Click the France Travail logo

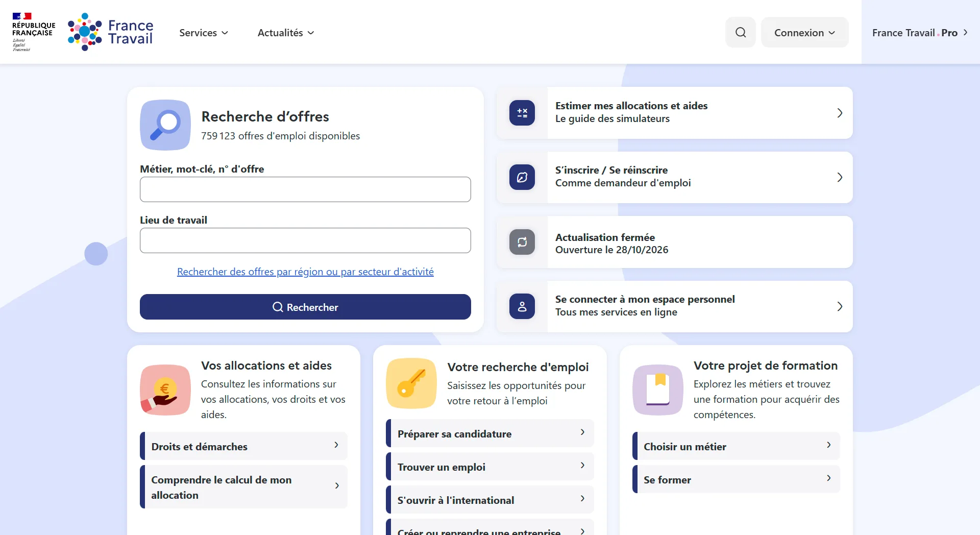point(110,32)
